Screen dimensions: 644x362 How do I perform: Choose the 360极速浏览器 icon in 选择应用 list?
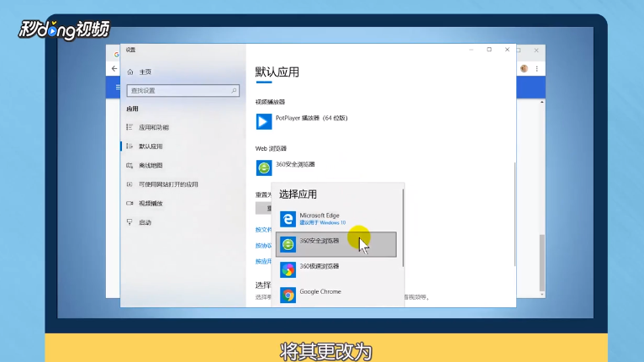(288, 270)
